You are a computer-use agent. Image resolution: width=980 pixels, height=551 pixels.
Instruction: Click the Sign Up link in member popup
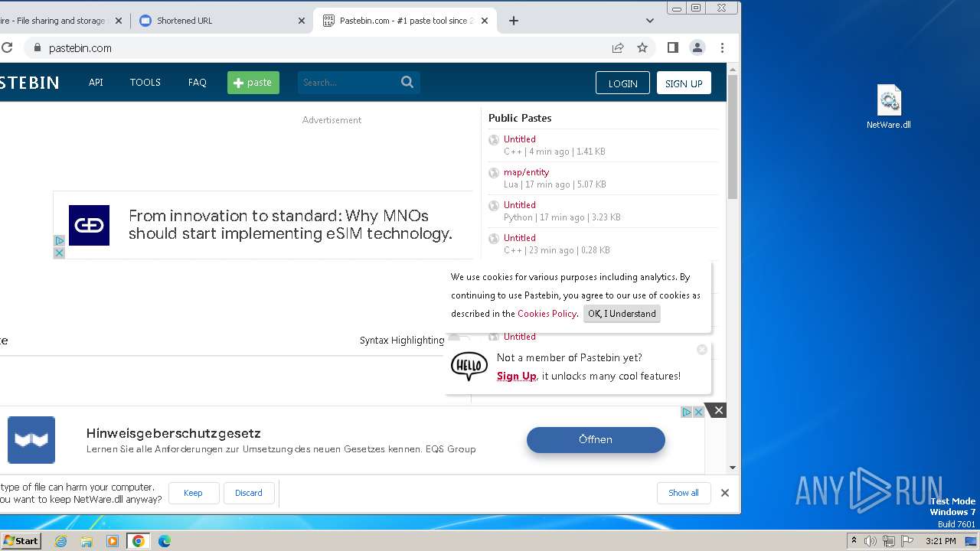click(517, 376)
